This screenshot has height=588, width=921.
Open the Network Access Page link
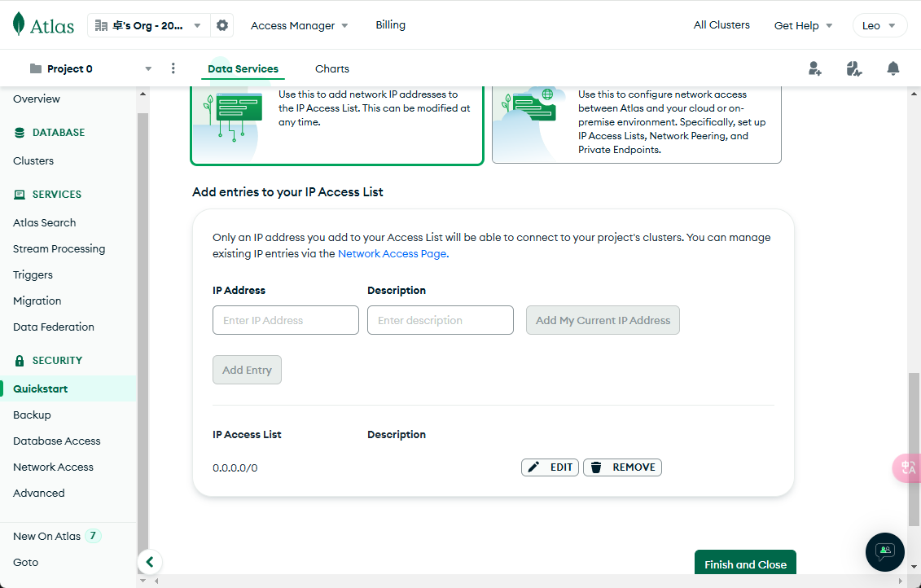click(392, 253)
